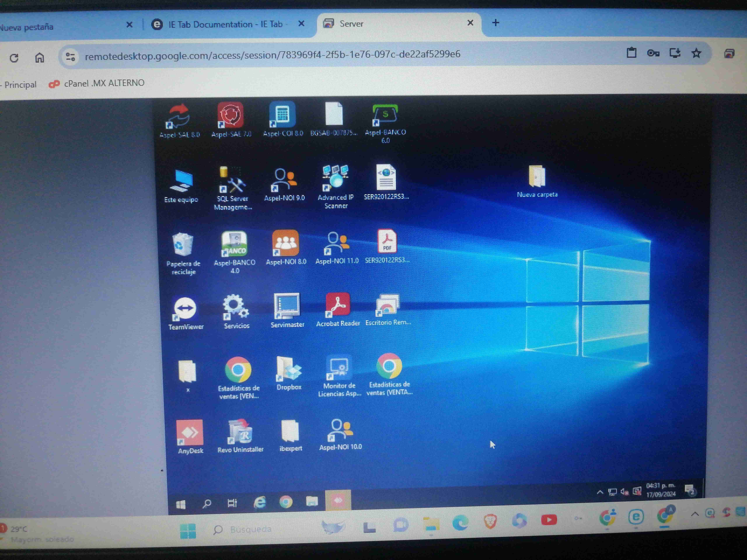Open the site information icon in address bar
Screen dimensions: 747x560
[70, 57]
